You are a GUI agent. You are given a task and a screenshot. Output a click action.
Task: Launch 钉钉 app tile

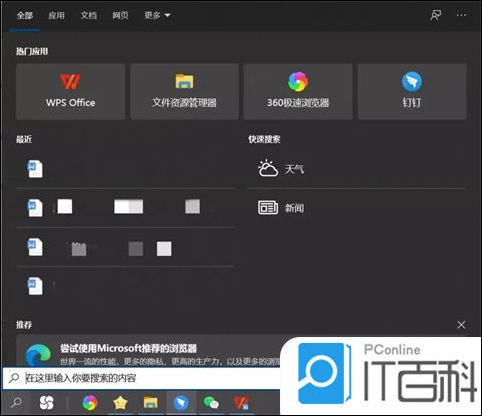412,92
